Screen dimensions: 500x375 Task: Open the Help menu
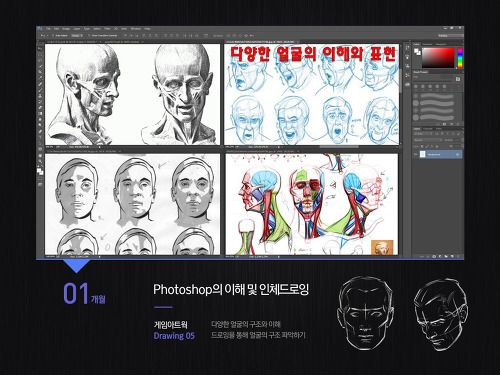(x=147, y=29)
